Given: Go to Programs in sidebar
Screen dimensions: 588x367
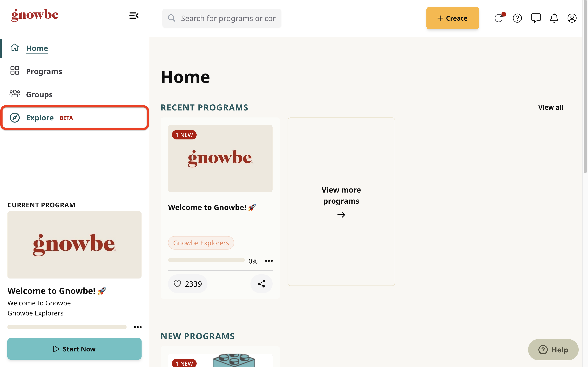Looking at the screenshot, I should pos(44,71).
